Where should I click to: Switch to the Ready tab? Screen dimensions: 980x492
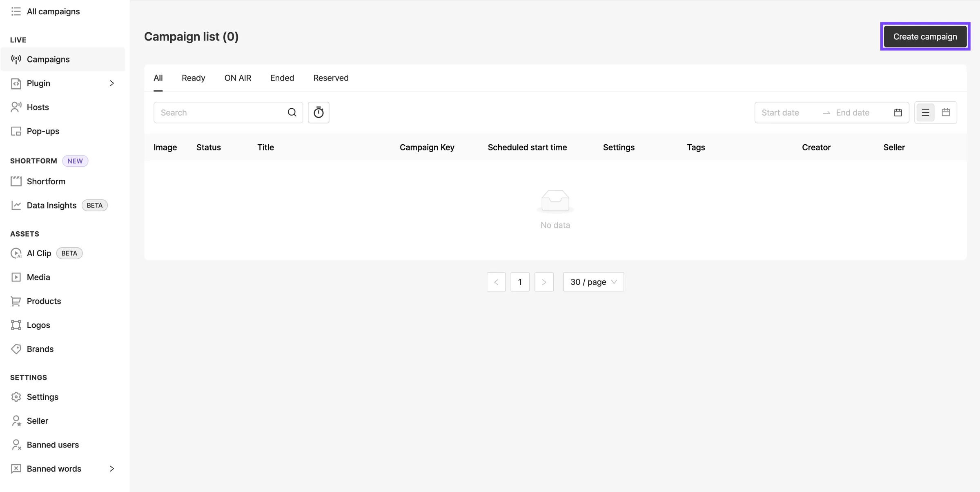click(193, 78)
